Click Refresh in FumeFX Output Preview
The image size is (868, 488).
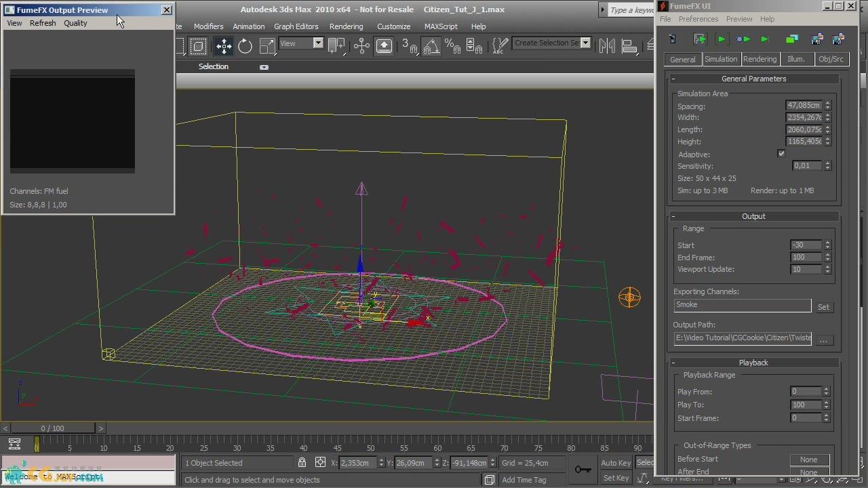click(43, 23)
